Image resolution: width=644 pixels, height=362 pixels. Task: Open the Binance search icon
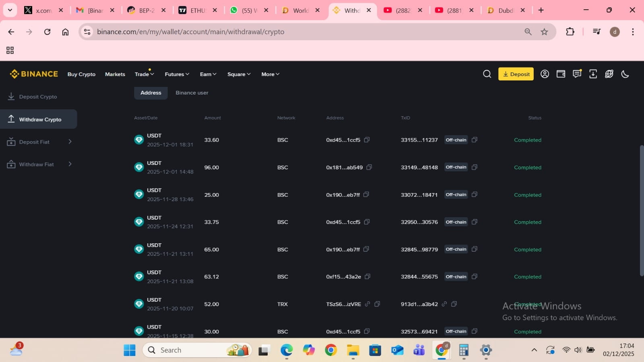point(487,74)
